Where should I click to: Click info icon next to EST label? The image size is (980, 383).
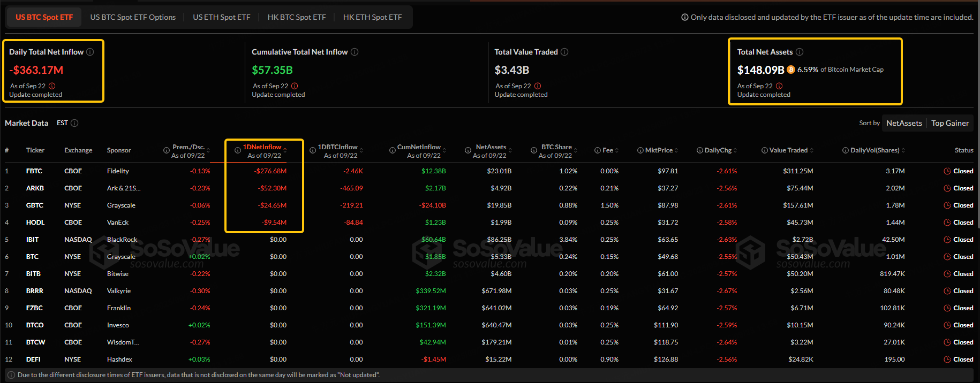point(74,123)
